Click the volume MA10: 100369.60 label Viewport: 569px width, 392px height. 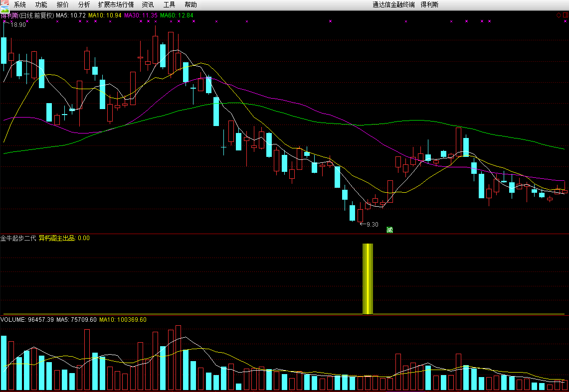123,320
